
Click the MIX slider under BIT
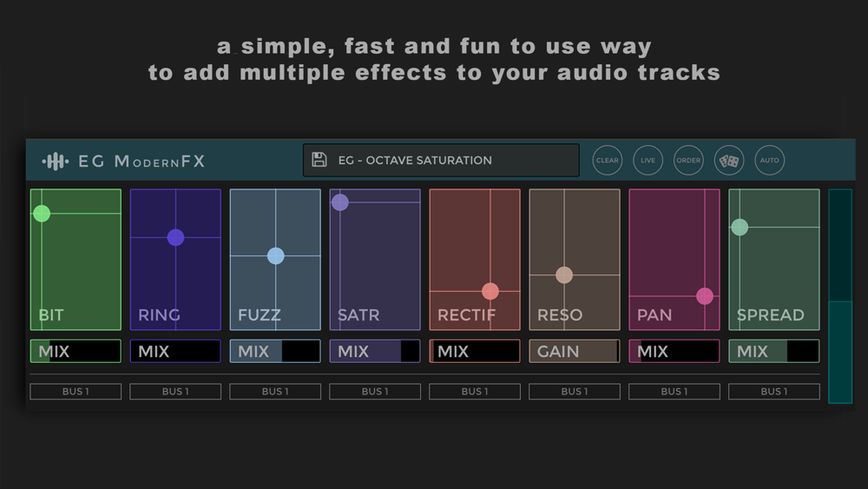coord(76,351)
